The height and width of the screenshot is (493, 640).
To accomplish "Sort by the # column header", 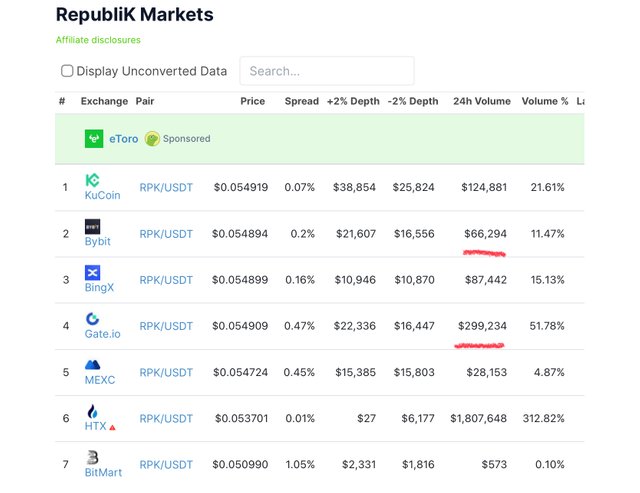I will click(x=62, y=101).
